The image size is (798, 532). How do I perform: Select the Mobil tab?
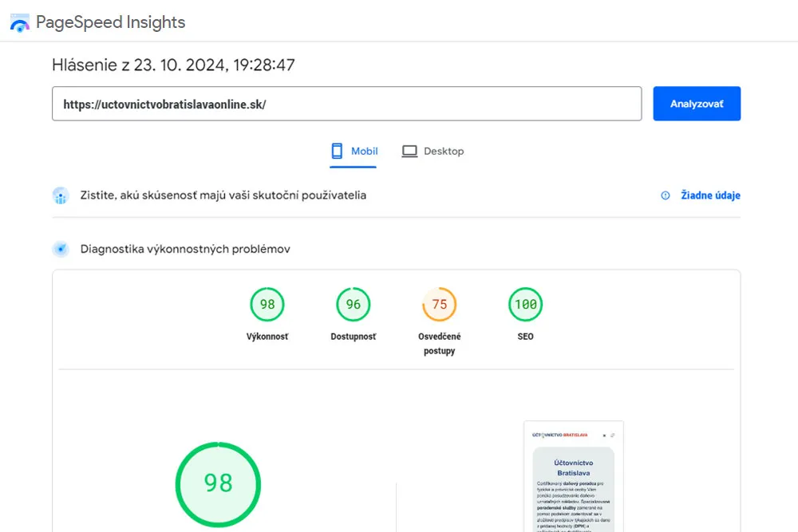[x=354, y=152]
